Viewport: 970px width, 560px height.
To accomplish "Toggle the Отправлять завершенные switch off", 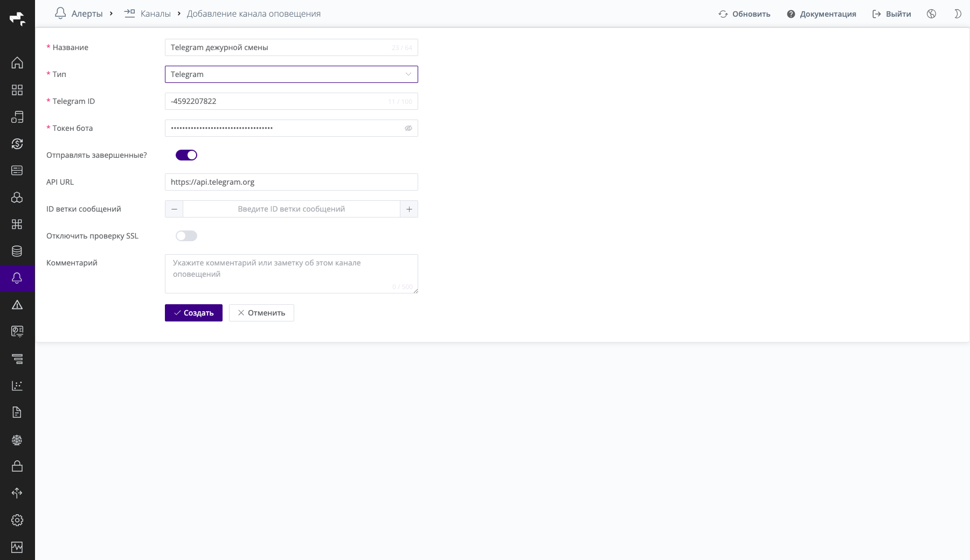I will [186, 155].
